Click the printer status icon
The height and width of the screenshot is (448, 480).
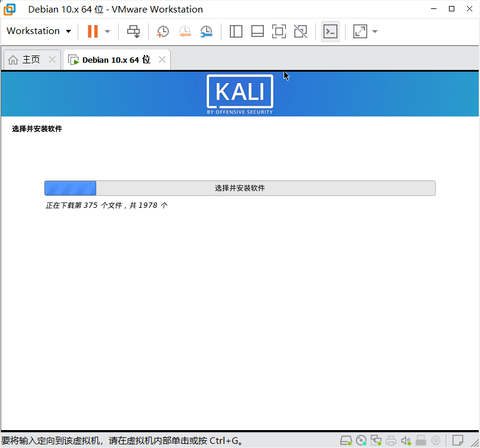click(391, 441)
